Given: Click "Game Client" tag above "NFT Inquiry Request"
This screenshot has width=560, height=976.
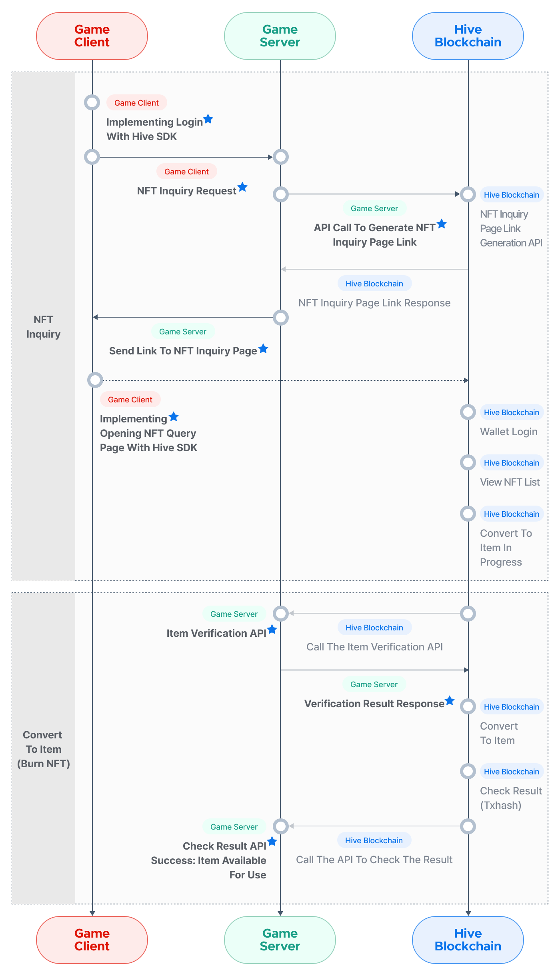Looking at the screenshot, I should (186, 172).
